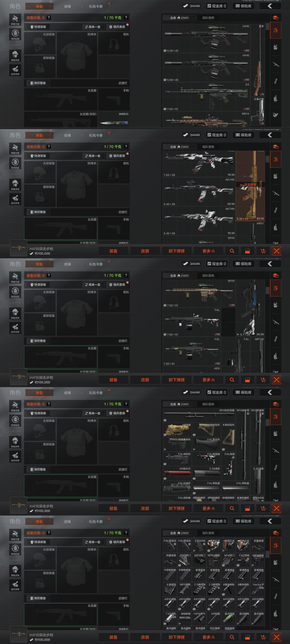Click the highlighted H416 marked 双击携带
This screenshot has height=644, width=290.
250,186
